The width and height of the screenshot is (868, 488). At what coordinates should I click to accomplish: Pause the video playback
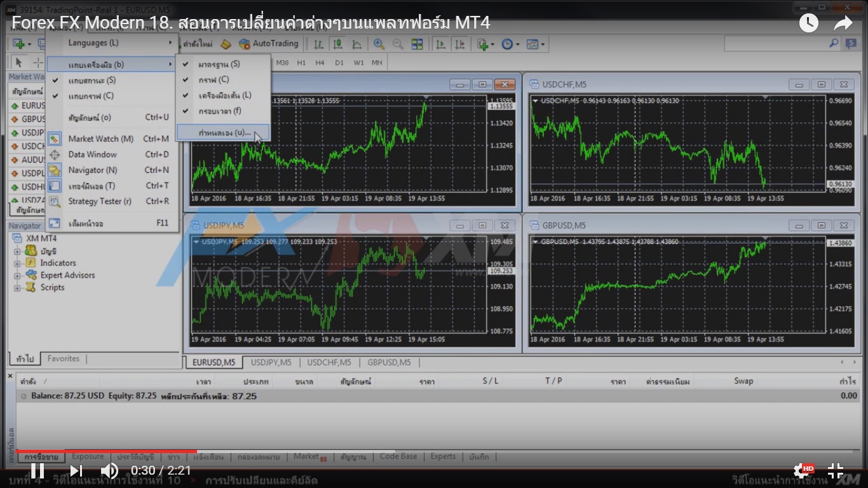[37, 471]
